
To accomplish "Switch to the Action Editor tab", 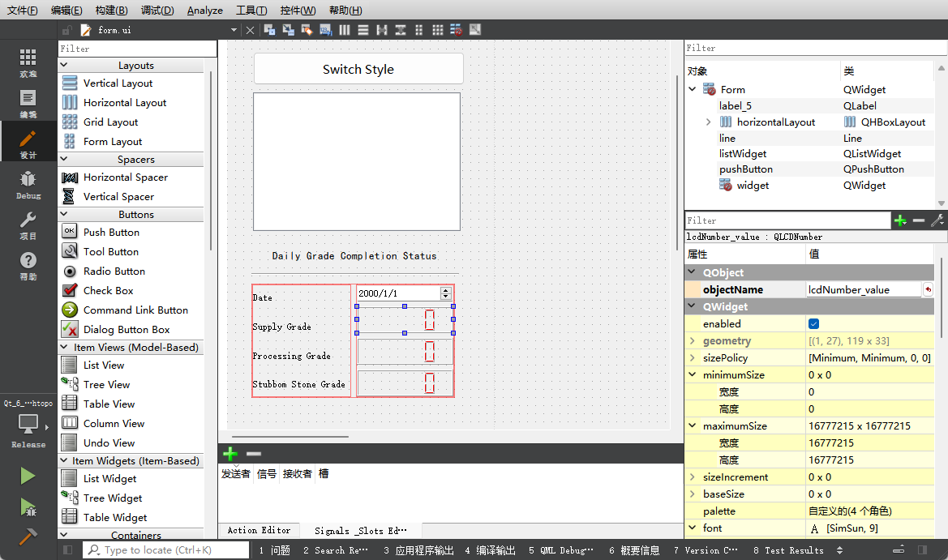I will (259, 530).
